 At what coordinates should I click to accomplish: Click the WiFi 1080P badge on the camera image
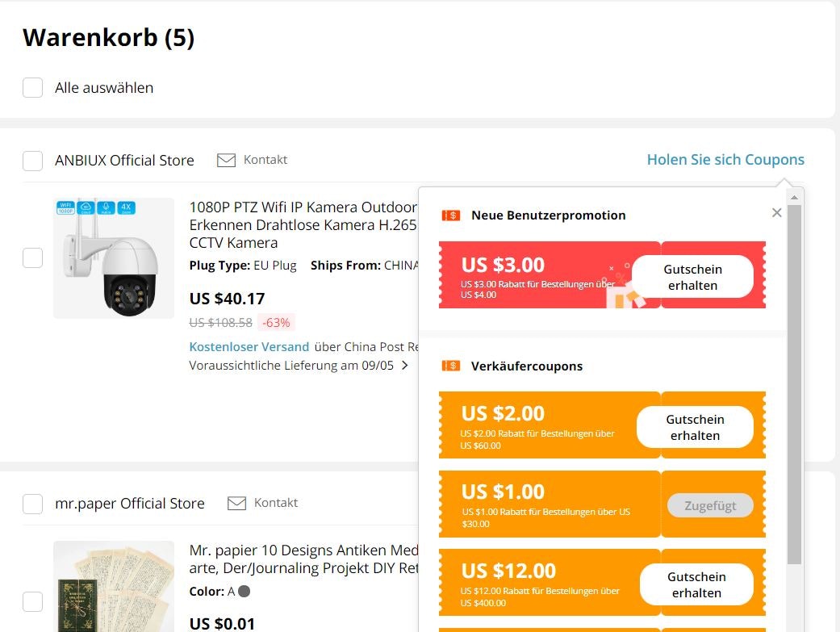[65, 207]
